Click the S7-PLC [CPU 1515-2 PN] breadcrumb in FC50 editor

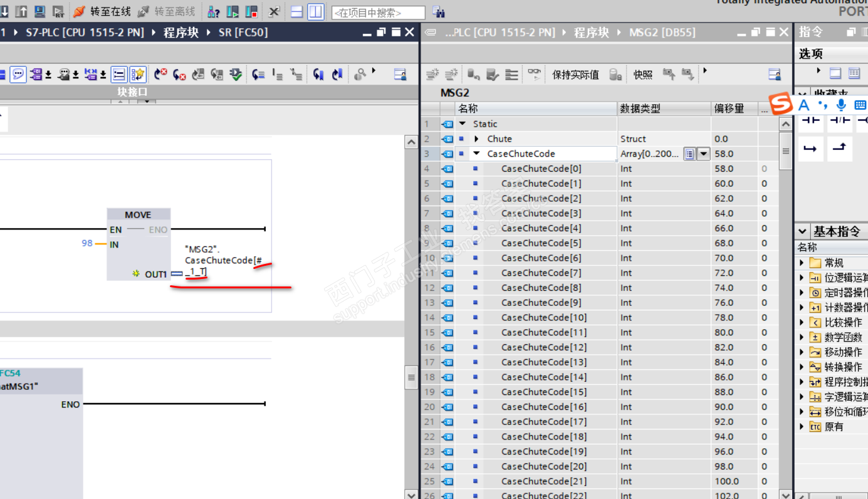85,32
